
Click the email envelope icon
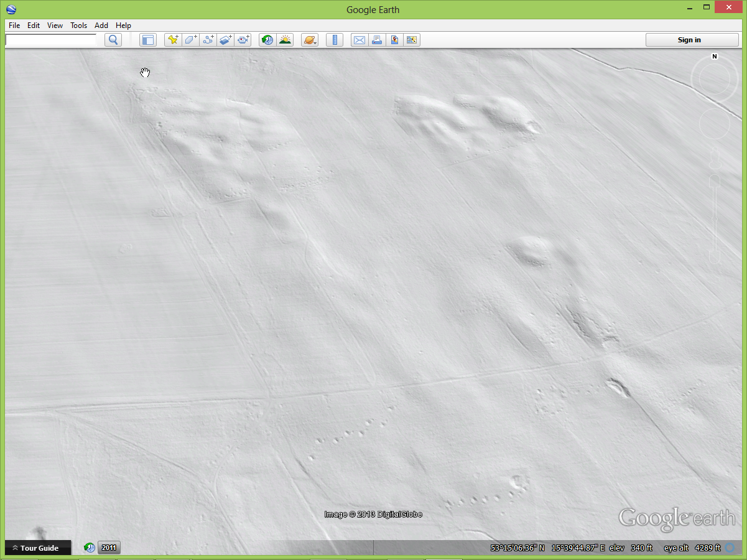tap(359, 40)
